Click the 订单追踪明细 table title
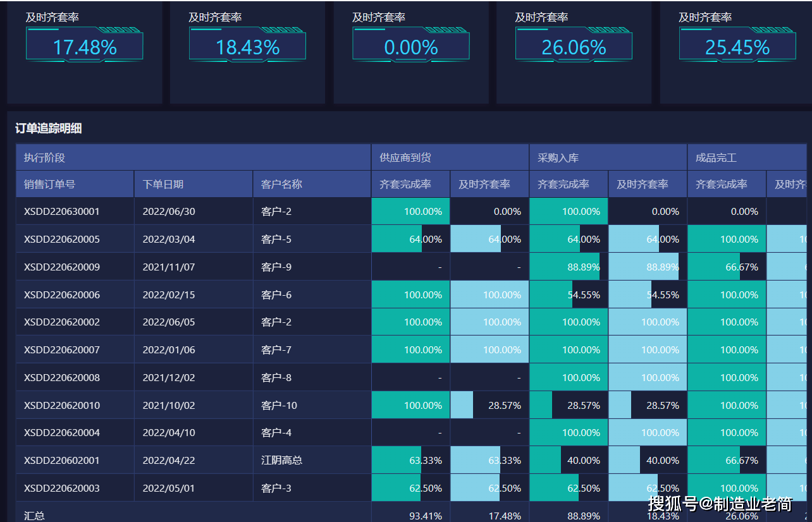The image size is (812, 522). tap(49, 129)
